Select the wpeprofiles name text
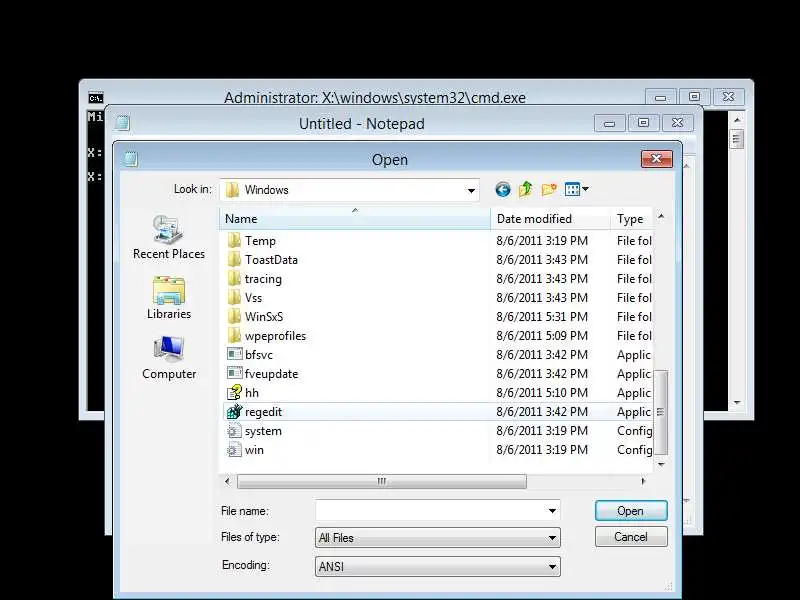 pyautogui.click(x=276, y=336)
